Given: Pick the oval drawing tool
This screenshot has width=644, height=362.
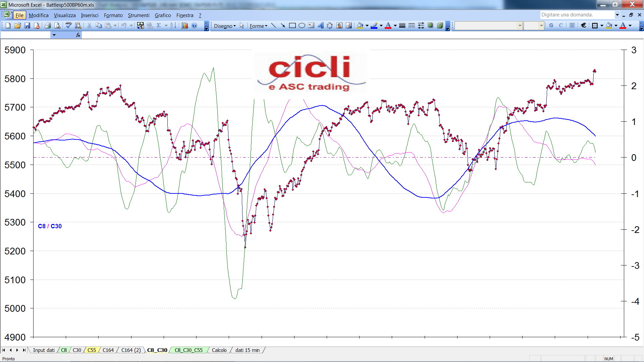Looking at the screenshot, I should 302,26.
